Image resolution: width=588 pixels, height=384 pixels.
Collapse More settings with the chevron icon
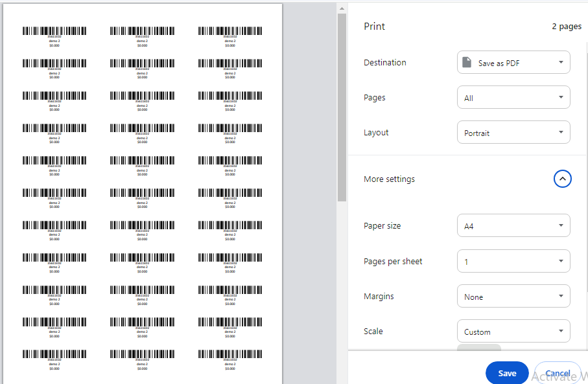pos(562,179)
